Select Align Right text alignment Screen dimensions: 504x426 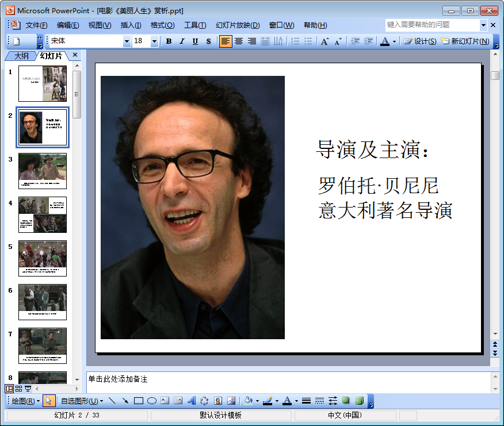[x=252, y=41]
